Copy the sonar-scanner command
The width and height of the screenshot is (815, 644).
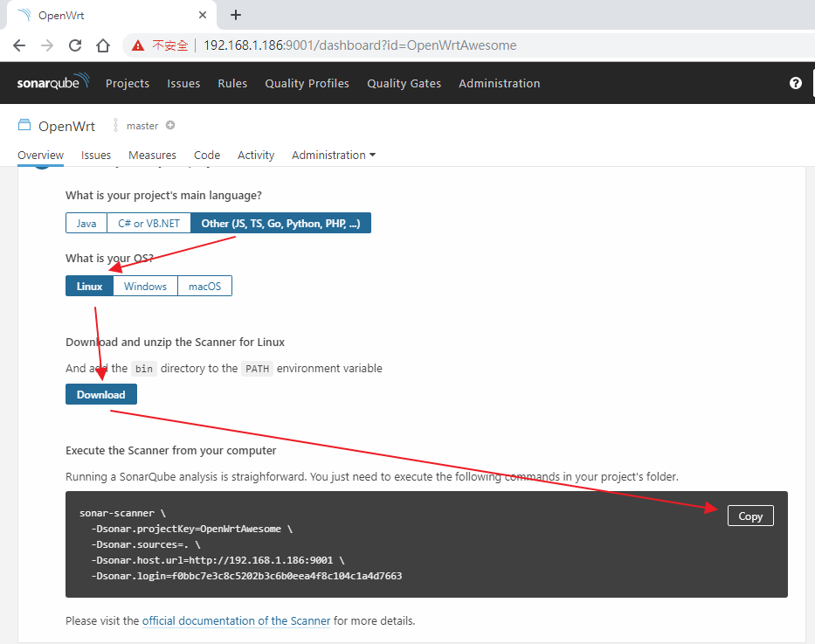pyautogui.click(x=750, y=516)
